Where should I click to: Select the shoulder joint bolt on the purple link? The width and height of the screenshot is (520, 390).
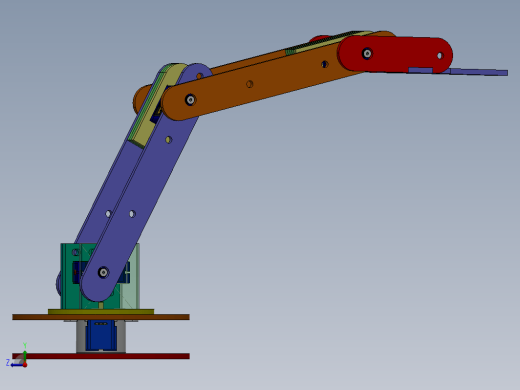point(103,272)
